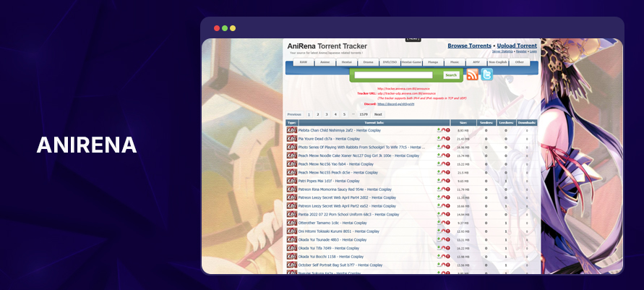
Task: Go to the Next page of results
Action: click(378, 114)
